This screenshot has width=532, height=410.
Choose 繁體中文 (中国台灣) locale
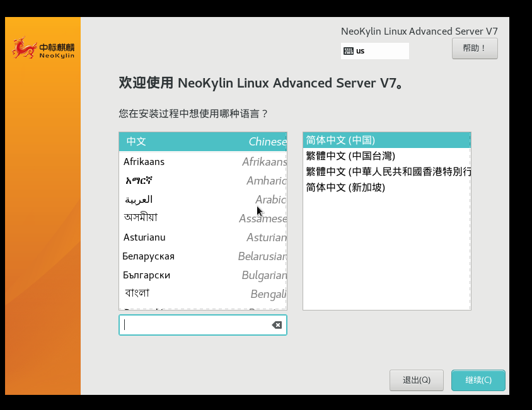tap(387, 156)
